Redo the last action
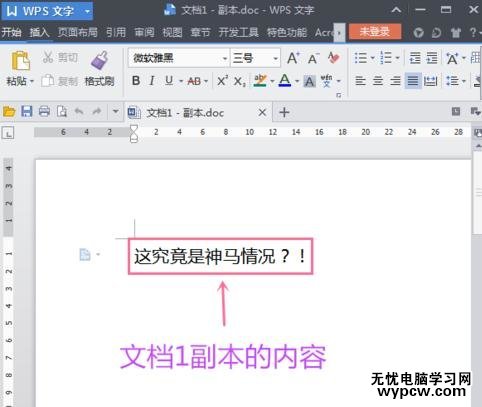This screenshot has height=407, width=482. click(97, 111)
